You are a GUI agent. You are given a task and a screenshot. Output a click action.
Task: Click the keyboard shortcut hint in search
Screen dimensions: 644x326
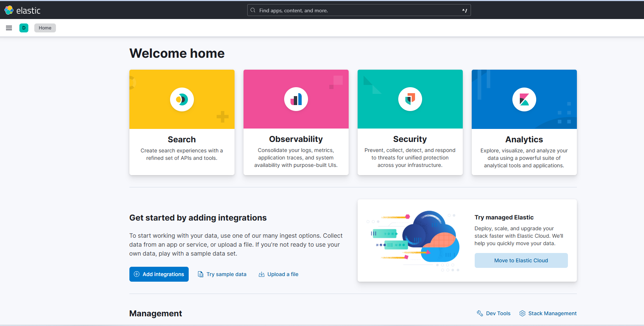tap(465, 10)
